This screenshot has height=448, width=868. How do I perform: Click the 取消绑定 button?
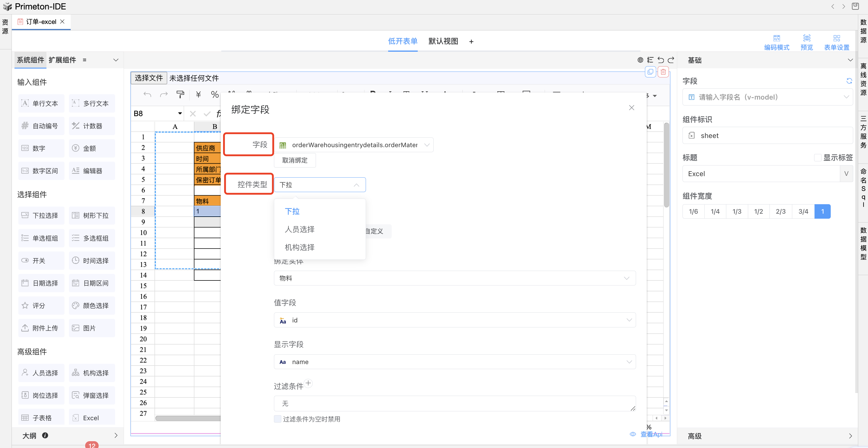[294, 160]
